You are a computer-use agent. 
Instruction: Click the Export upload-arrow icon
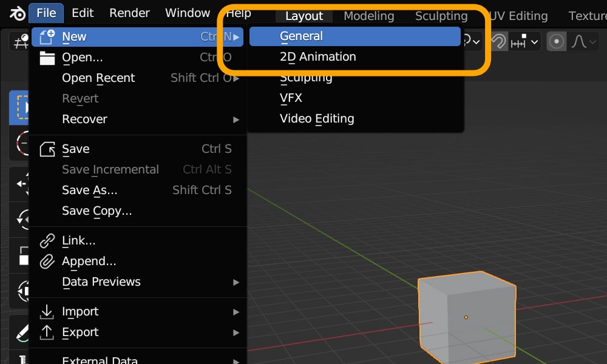pos(47,332)
